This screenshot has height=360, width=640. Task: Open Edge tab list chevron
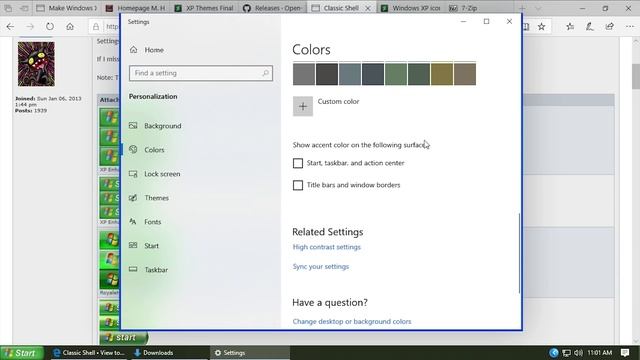point(538,8)
